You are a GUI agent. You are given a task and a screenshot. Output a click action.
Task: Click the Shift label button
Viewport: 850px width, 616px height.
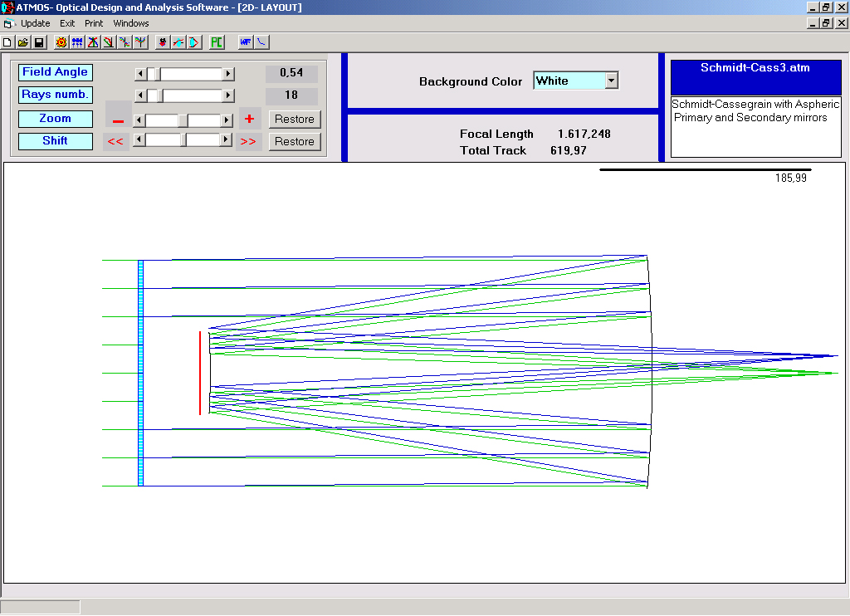56,141
